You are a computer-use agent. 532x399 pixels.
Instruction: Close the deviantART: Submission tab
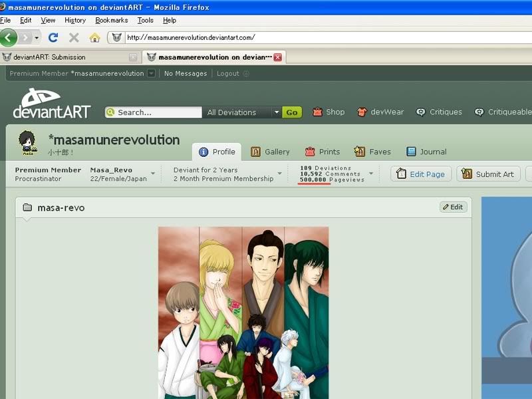133,57
